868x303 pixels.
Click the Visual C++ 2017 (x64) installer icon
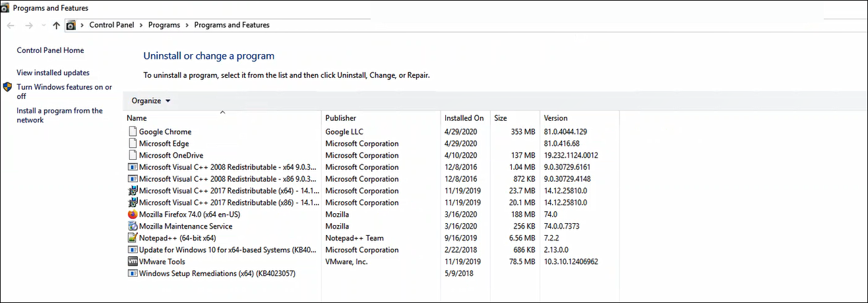pyautogui.click(x=132, y=191)
